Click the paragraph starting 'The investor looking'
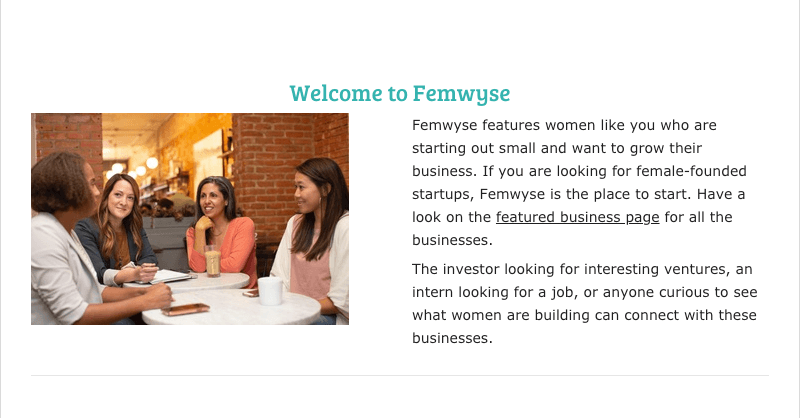Image resolution: width=800 pixels, height=418 pixels. coord(584,304)
